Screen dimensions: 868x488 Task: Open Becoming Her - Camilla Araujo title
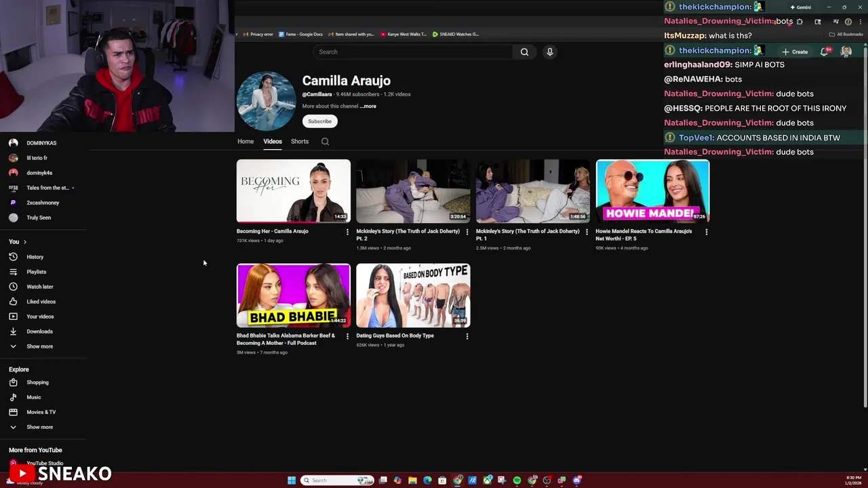[273, 231]
